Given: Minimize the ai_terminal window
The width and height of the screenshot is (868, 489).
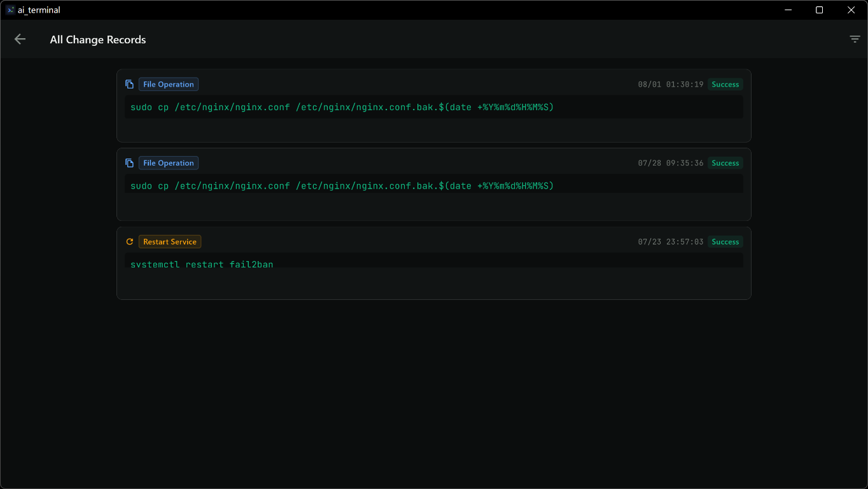Looking at the screenshot, I should tap(788, 10).
